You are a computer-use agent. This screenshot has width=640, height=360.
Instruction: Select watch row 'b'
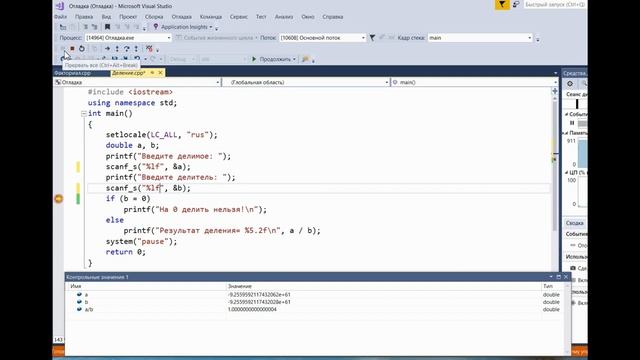click(x=314, y=302)
